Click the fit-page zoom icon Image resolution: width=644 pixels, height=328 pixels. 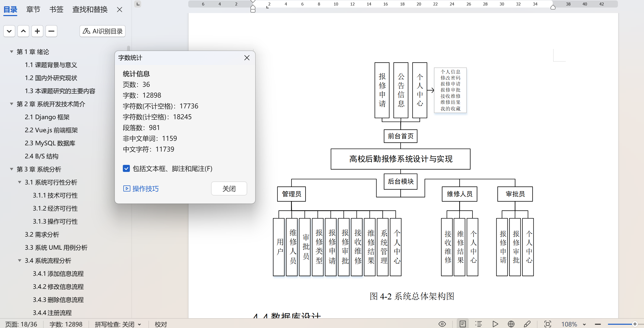pos(547,324)
